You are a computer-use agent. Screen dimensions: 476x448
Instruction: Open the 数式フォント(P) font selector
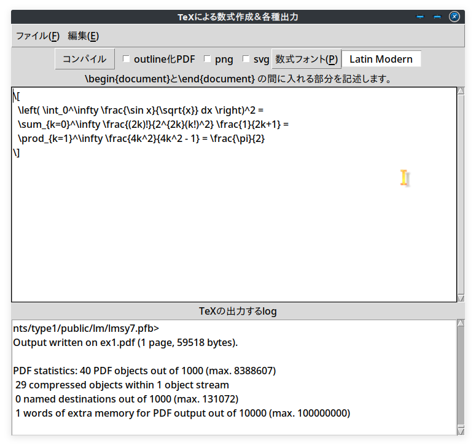[x=306, y=59]
